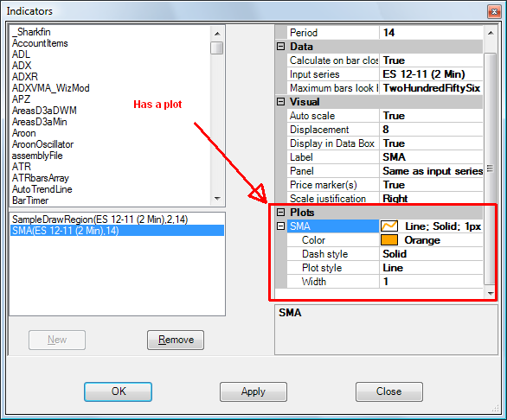Apply the indicator changes
The image size is (507, 420).
(253, 391)
